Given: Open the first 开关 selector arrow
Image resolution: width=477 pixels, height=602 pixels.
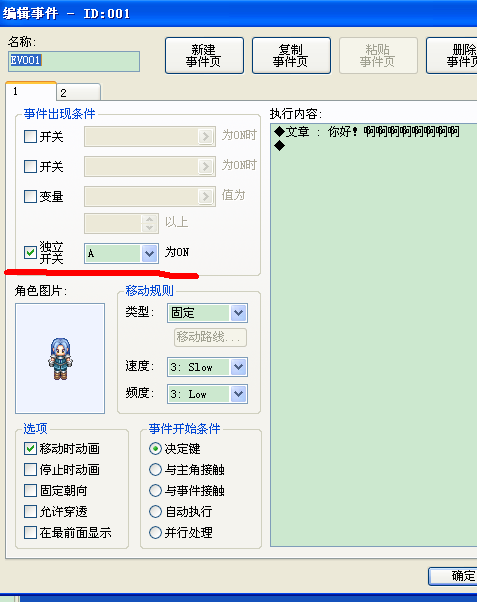Looking at the screenshot, I should 206,136.
